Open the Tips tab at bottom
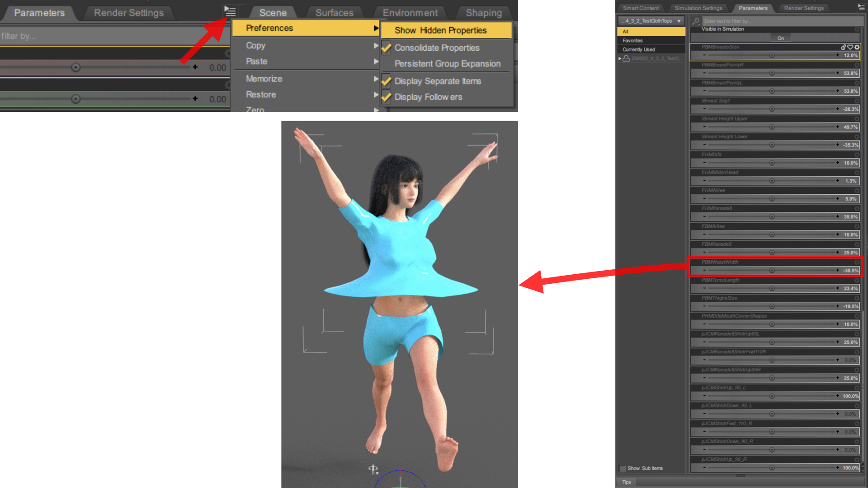Viewport: 868px width, 488px height. 627,482
